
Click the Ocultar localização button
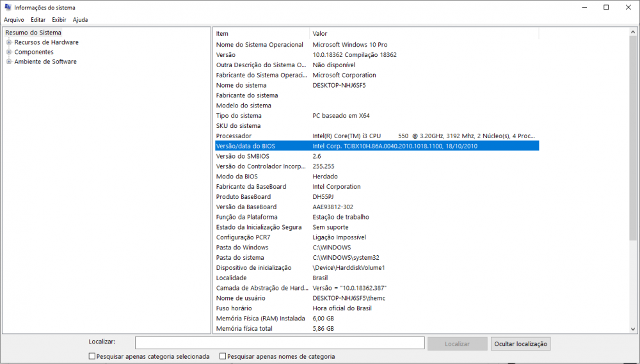[x=520, y=344]
